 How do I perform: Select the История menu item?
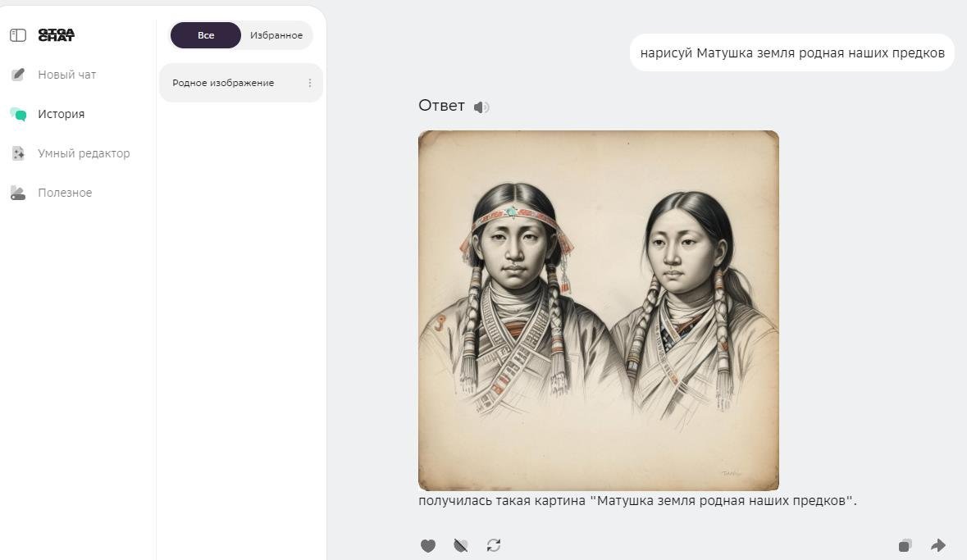point(61,114)
